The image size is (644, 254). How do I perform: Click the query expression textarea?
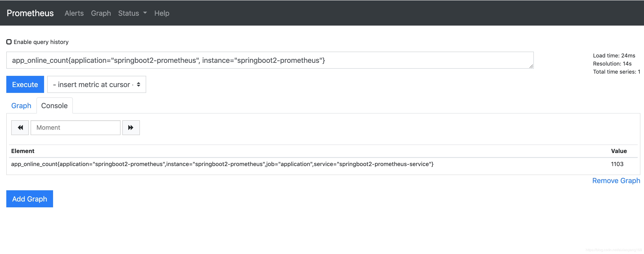pos(270,60)
